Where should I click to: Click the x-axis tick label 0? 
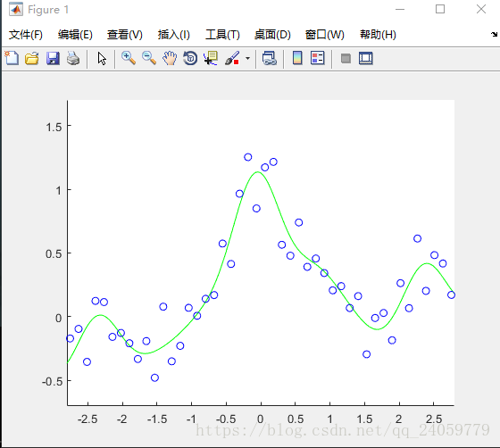click(261, 419)
